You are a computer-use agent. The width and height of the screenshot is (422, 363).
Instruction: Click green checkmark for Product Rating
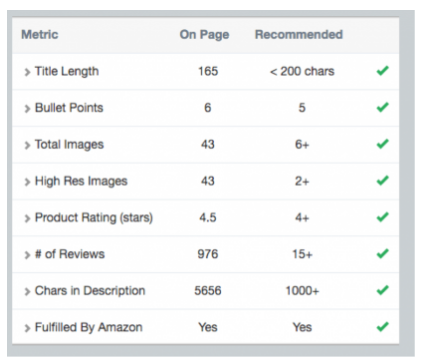pyautogui.click(x=383, y=217)
